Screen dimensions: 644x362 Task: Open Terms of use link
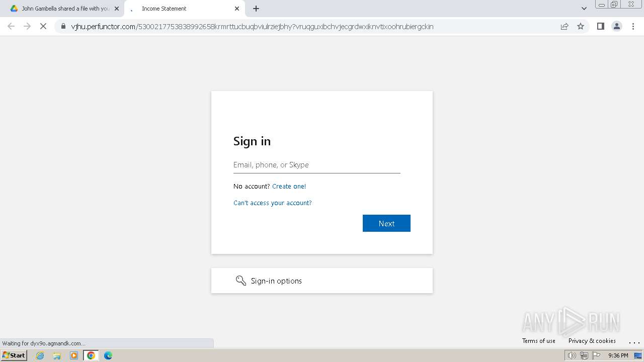click(539, 341)
